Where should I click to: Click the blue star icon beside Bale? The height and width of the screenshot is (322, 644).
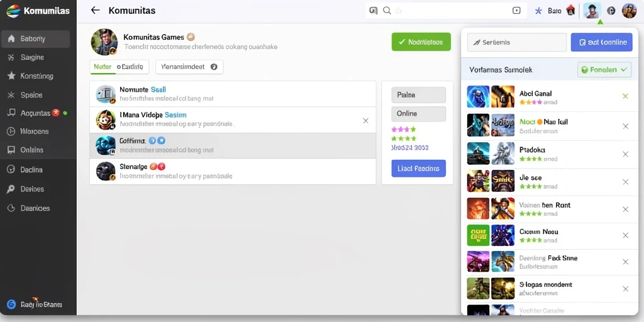pyautogui.click(x=538, y=11)
